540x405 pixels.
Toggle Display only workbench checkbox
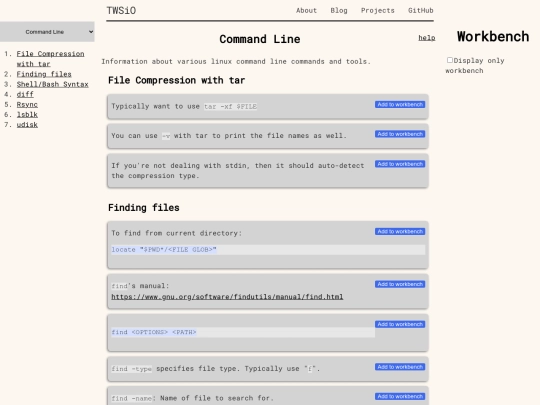450,60
